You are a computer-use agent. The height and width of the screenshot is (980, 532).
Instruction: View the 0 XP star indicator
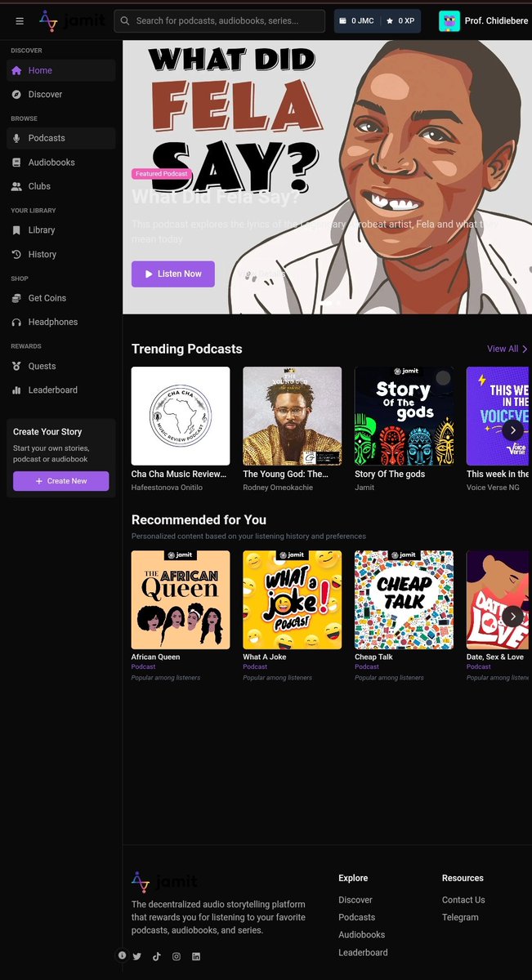coord(400,20)
